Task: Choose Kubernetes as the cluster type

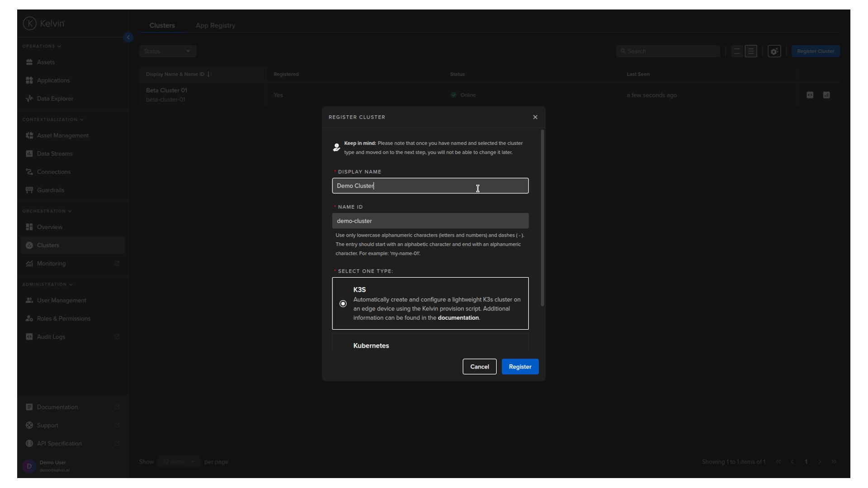Action: (x=371, y=345)
